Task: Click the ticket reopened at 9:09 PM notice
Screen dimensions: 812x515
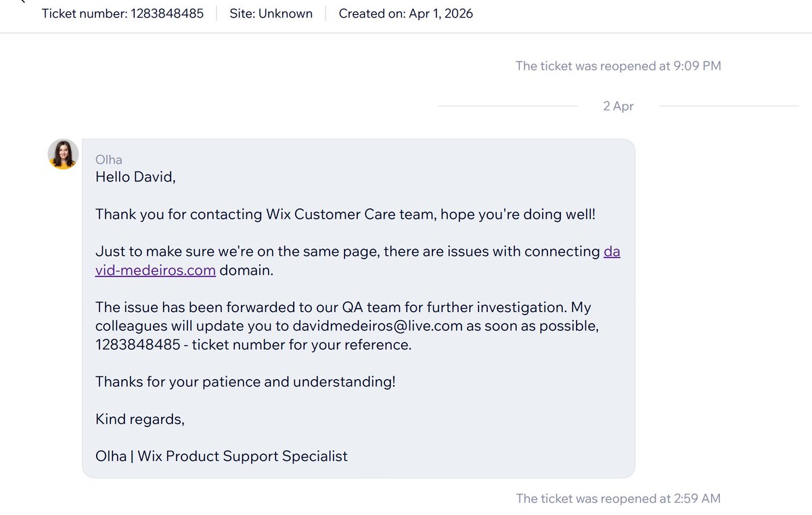Action: click(618, 66)
